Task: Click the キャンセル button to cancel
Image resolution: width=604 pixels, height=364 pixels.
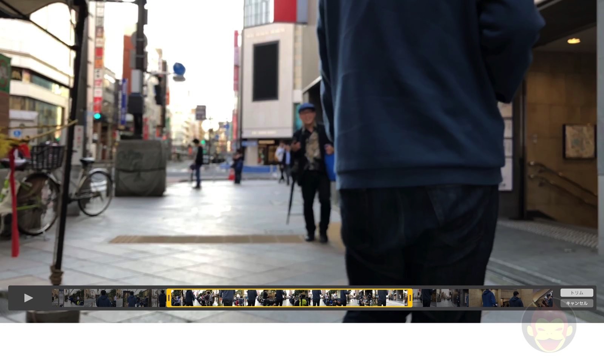Action: pyautogui.click(x=576, y=303)
